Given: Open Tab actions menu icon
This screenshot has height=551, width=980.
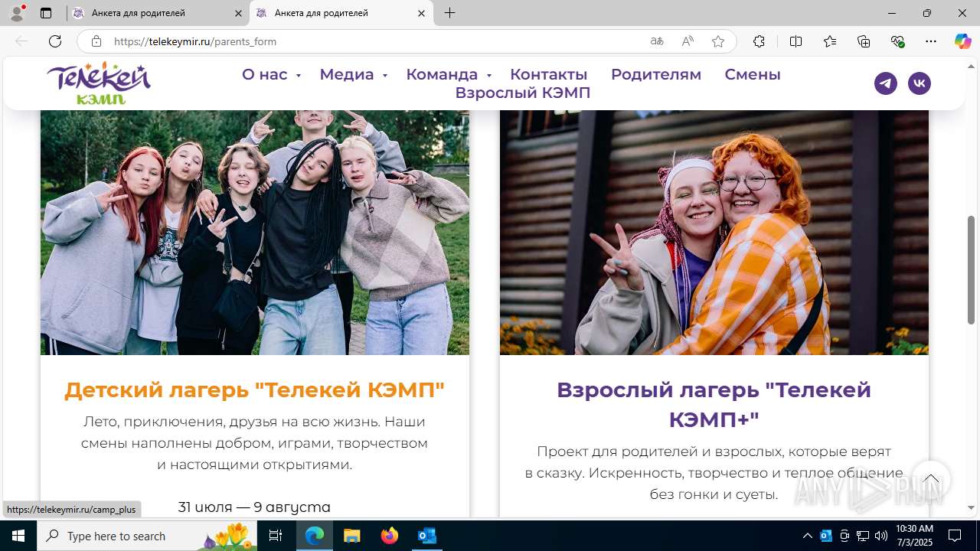Looking at the screenshot, I should click(x=46, y=13).
